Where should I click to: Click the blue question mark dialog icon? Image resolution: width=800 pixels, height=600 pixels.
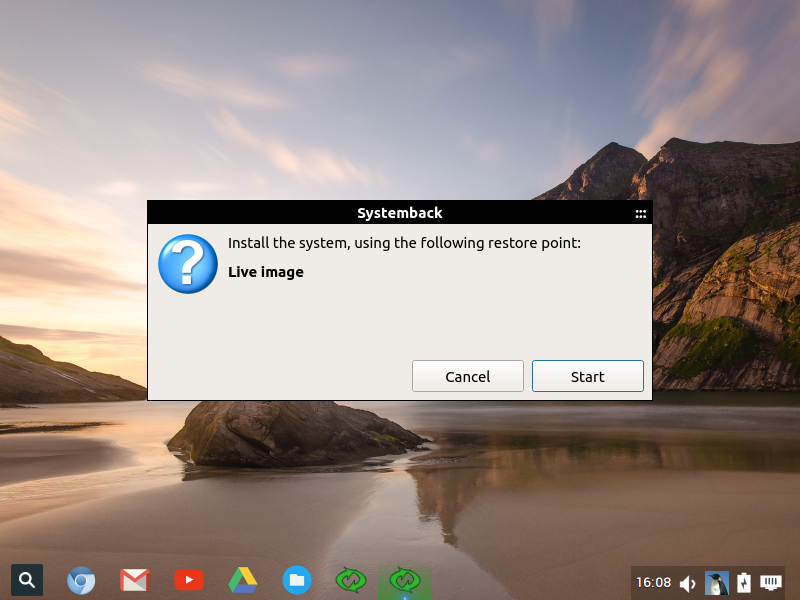pyautogui.click(x=188, y=264)
